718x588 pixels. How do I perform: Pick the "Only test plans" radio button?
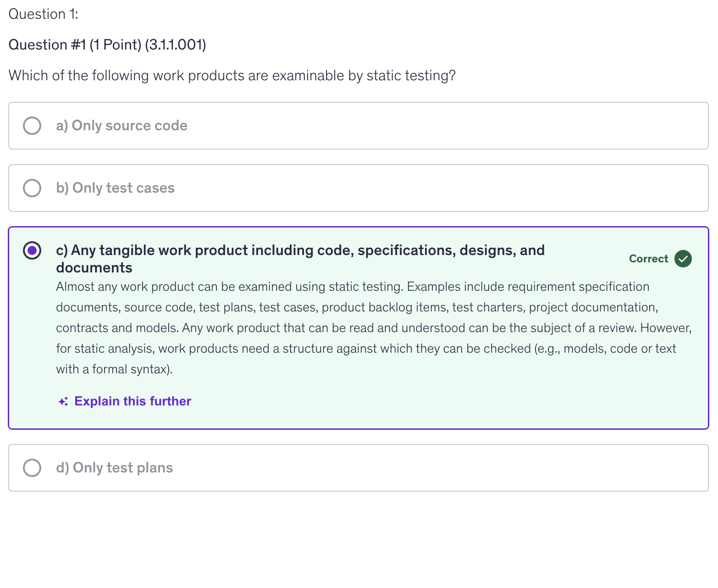32,468
